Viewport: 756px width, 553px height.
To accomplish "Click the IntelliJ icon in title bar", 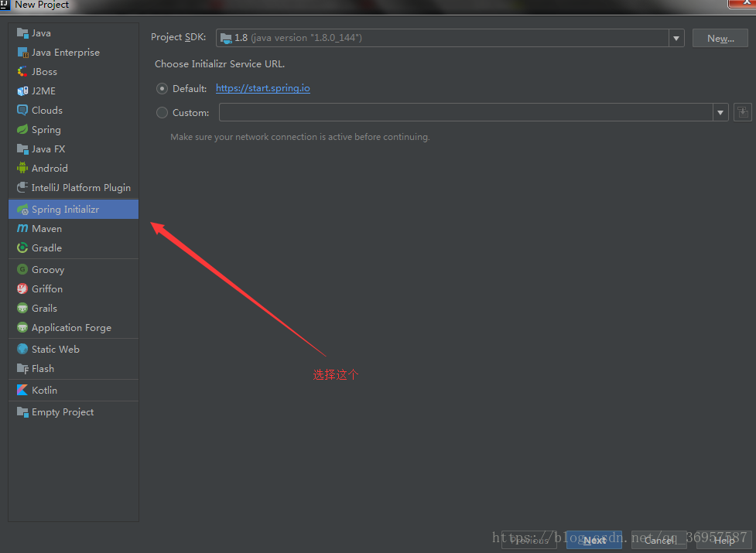I will [5, 5].
